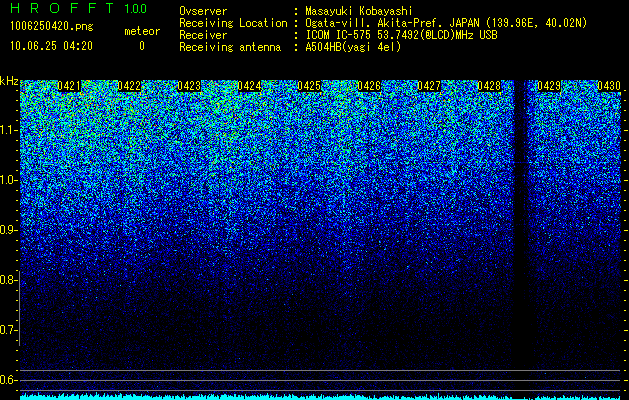Click the date stamp 10.06.25 04:20
The image size is (629, 400).
coord(51,46)
